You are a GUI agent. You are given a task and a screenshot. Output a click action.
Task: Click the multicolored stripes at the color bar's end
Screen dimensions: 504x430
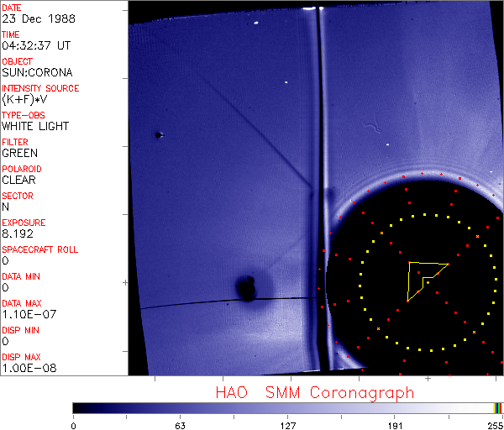497,408
